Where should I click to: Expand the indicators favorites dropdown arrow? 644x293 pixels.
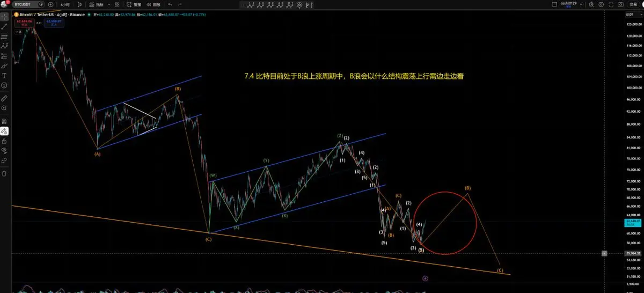click(109, 4)
